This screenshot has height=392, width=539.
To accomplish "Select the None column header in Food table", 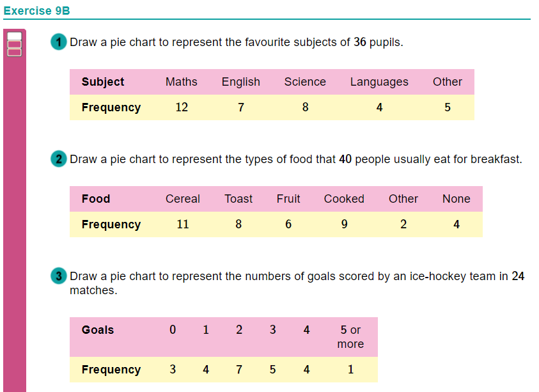I will pos(456,199).
